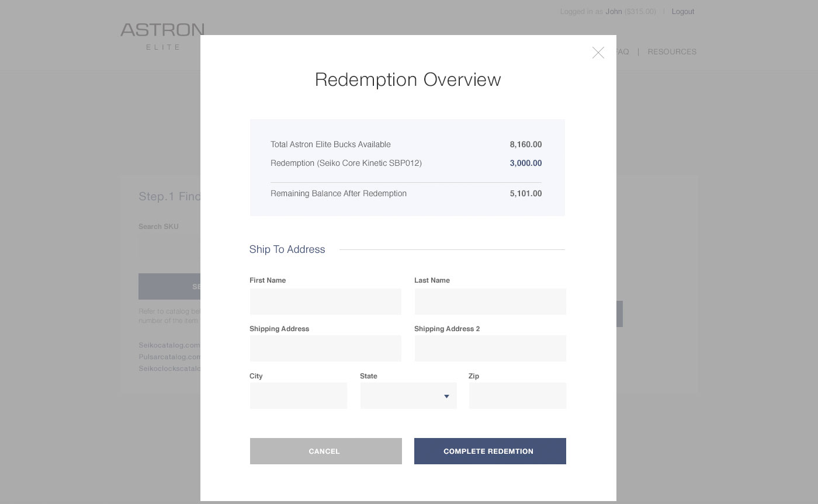Click the First Name input field

(325, 302)
